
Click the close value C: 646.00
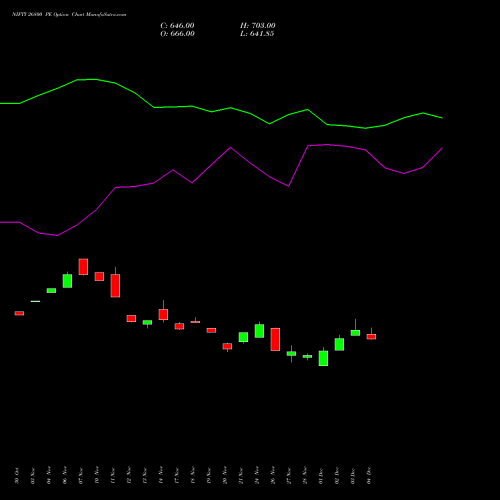177,26
